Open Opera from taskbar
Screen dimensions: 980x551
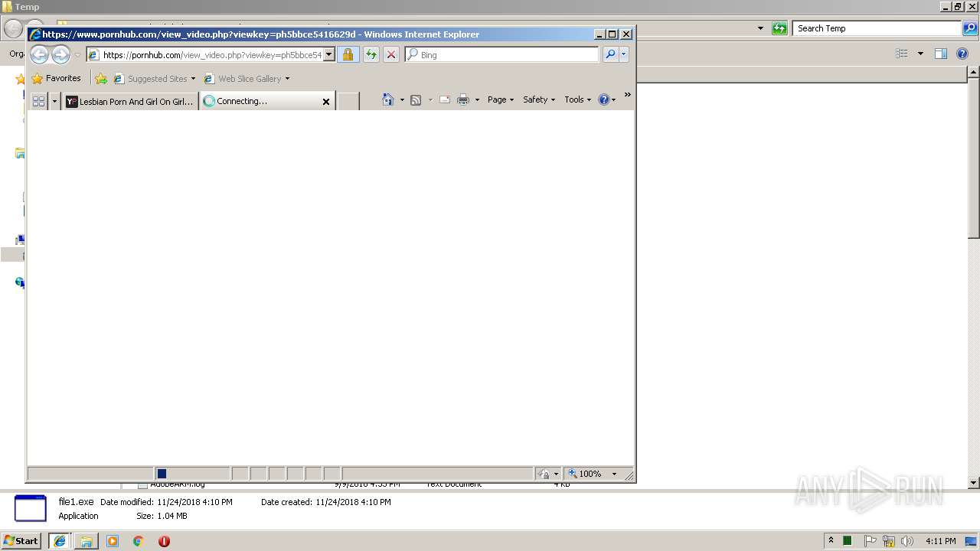(x=164, y=541)
